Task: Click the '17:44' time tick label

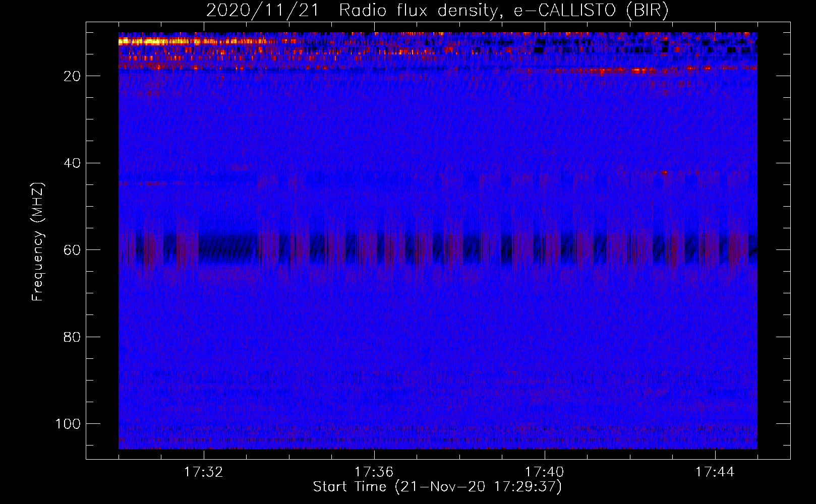Action: coord(715,472)
